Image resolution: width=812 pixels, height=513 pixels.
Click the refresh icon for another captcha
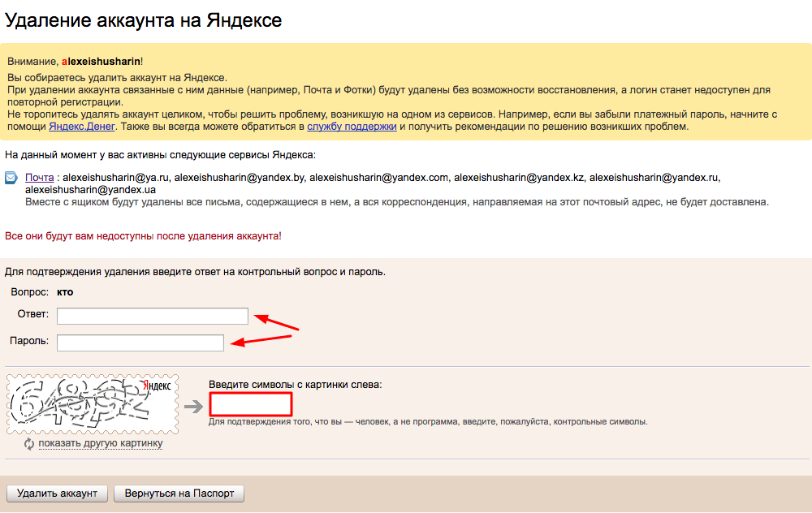[29, 444]
